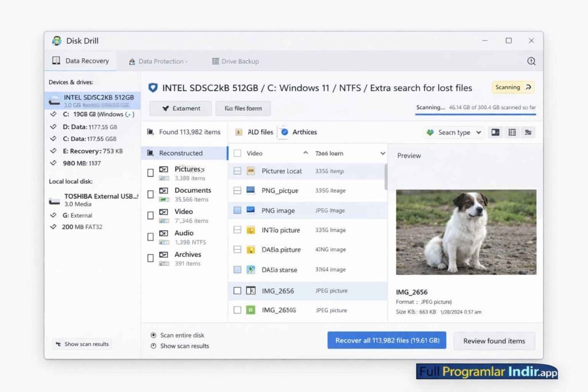Image resolution: width=588 pixels, height=392 pixels.
Task: Click the list view icon beside Search type
Action: (529, 133)
